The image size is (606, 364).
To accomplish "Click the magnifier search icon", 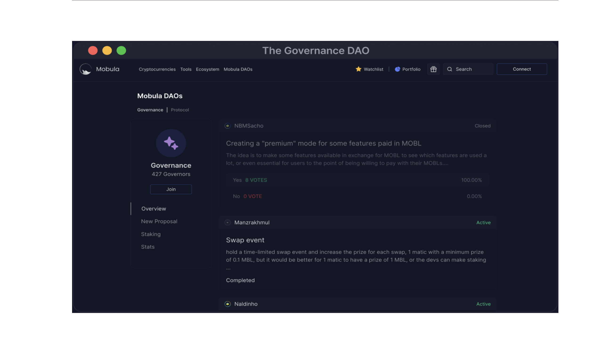I will tap(449, 69).
